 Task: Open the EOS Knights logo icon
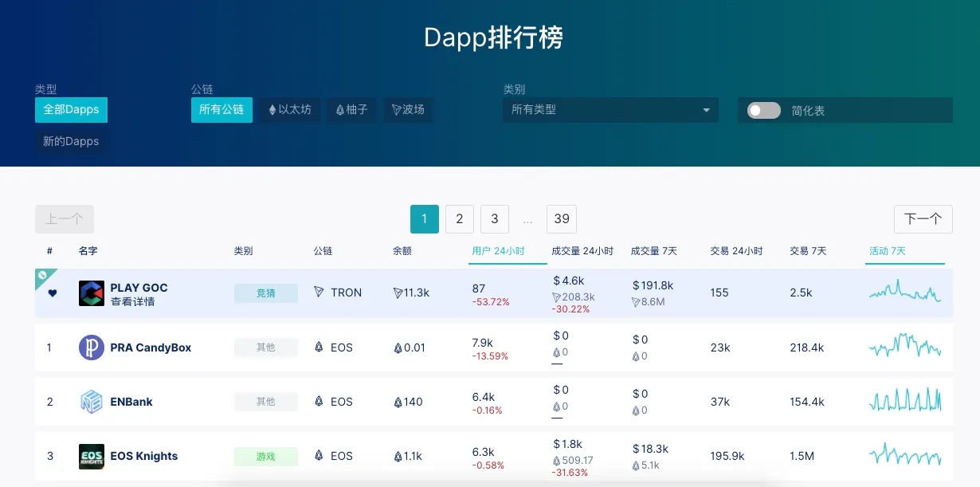coord(92,456)
